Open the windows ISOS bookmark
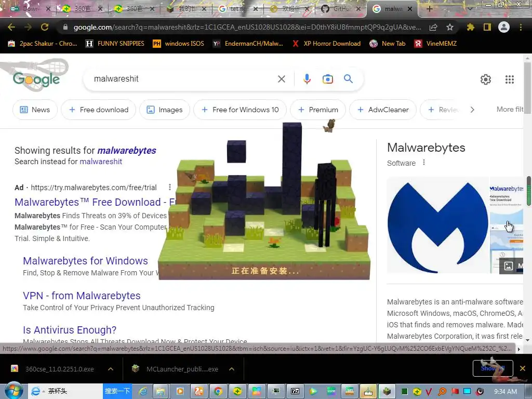The image size is (532, 399). click(179, 44)
